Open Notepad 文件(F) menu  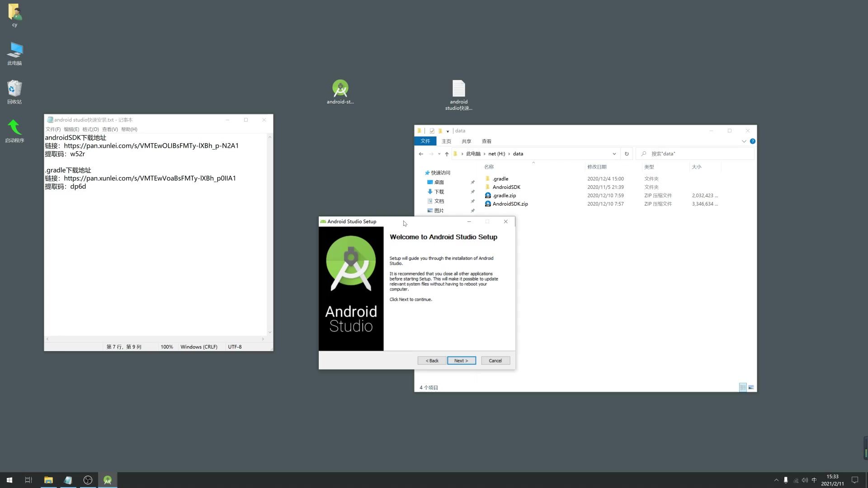53,129
